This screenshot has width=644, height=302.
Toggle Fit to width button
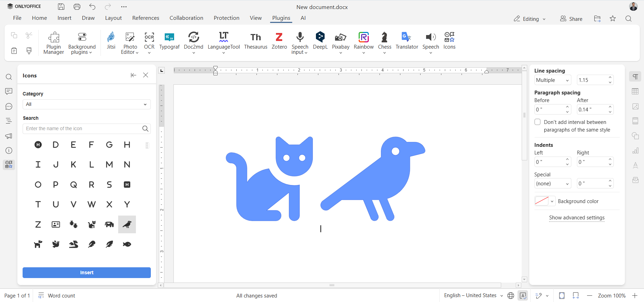click(576, 295)
